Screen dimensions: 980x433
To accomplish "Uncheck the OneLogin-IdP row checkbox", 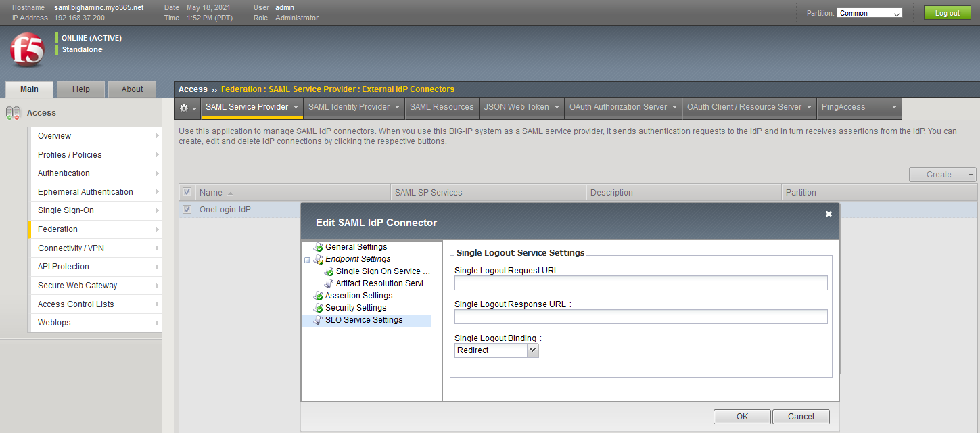I will 187,210.
